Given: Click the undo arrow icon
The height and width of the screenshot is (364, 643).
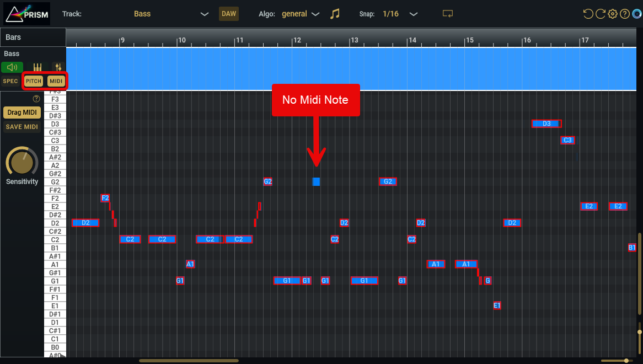Looking at the screenshot, I should click(x=588, y=14).
